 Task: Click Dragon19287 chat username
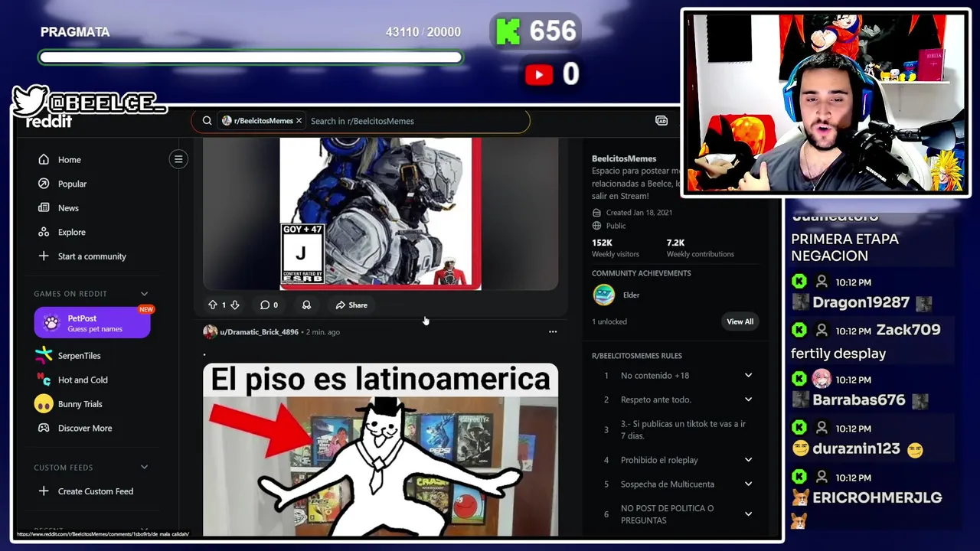[861, 302]
